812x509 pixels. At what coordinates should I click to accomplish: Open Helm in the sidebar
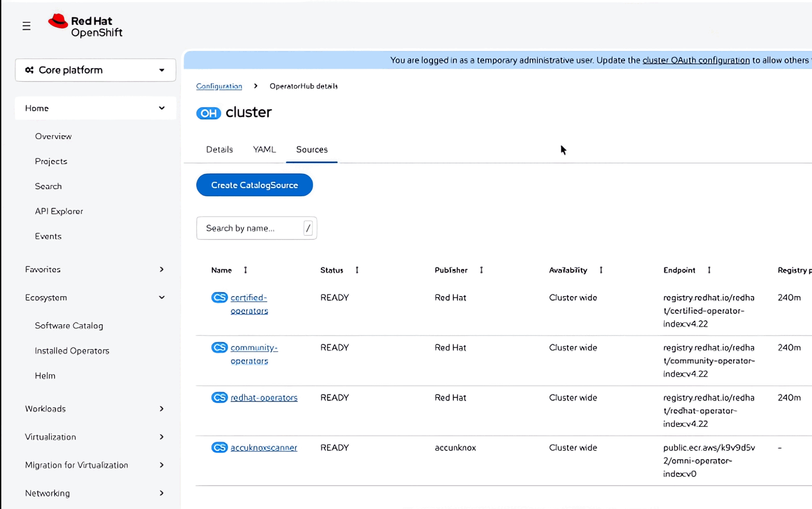(x=45, y=376)
